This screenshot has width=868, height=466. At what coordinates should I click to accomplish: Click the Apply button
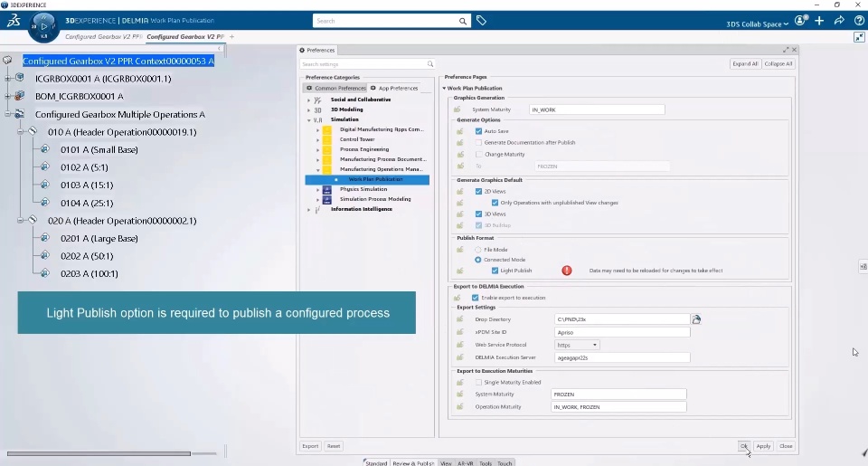click(763, 446)
